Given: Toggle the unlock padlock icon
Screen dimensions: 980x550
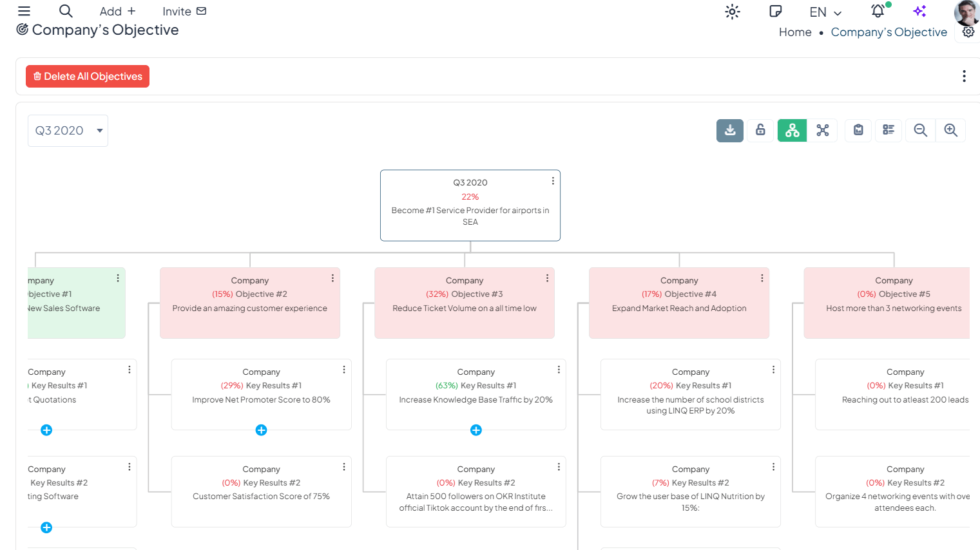Looking at the screenshot, I should [x=760, y=131].
